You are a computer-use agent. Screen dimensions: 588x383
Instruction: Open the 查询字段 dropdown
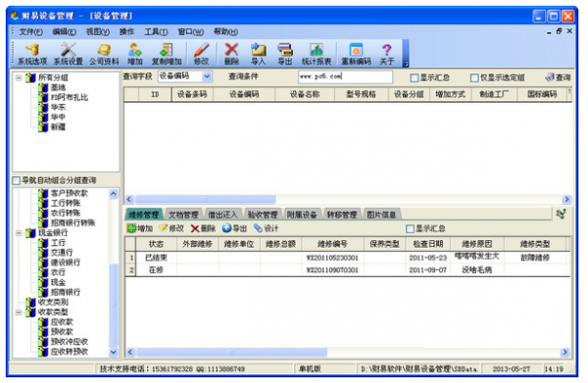(x=206, y=76)
